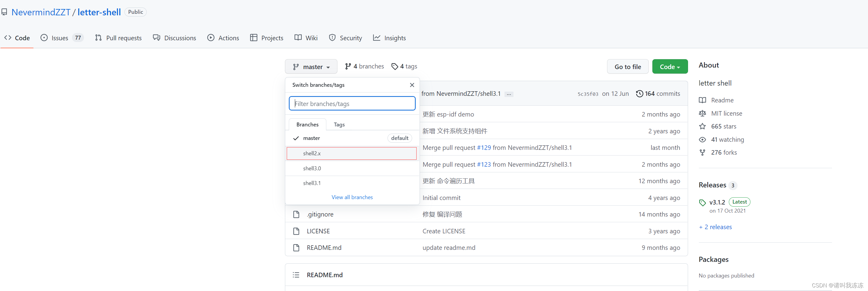Open View all branches link

[352, 197]
